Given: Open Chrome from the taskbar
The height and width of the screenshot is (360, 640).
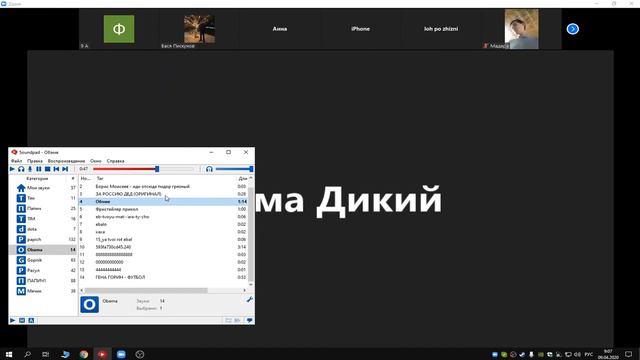Looking at the screenshot, I should coord(84,354).
